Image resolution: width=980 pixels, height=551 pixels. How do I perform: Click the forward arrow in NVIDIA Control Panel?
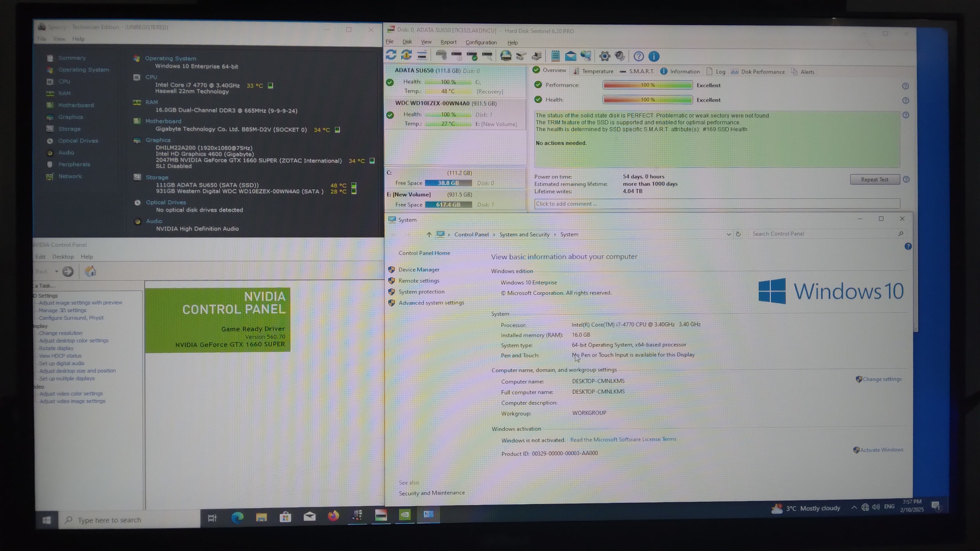point(68,271)
